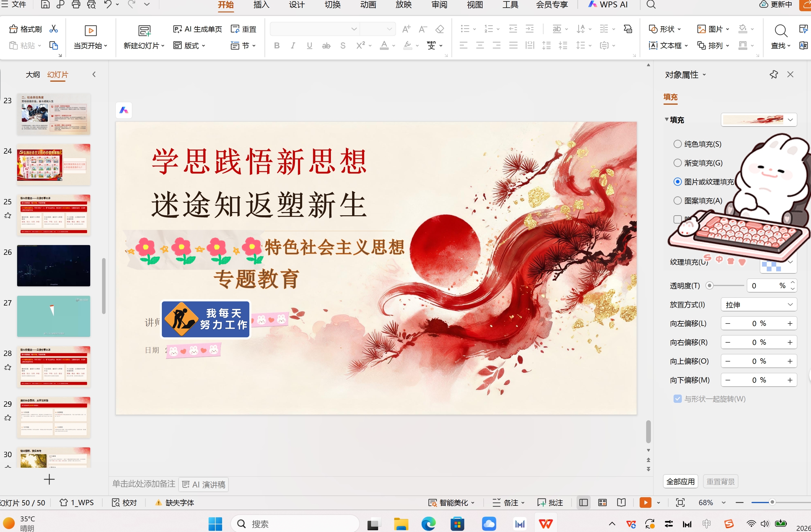This screenshot has height=532, width=811.
Task: Collapse the slide thumbnail panel
Action: click(x=94, y=74)
